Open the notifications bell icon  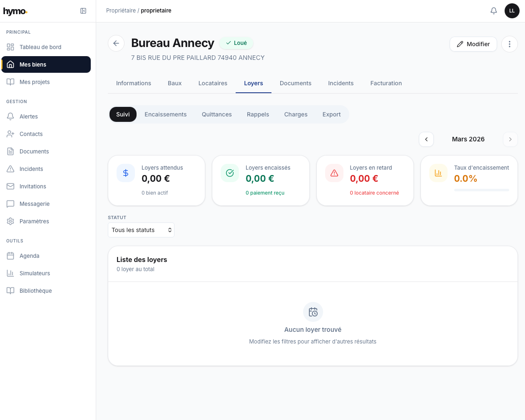click(494, 11)
